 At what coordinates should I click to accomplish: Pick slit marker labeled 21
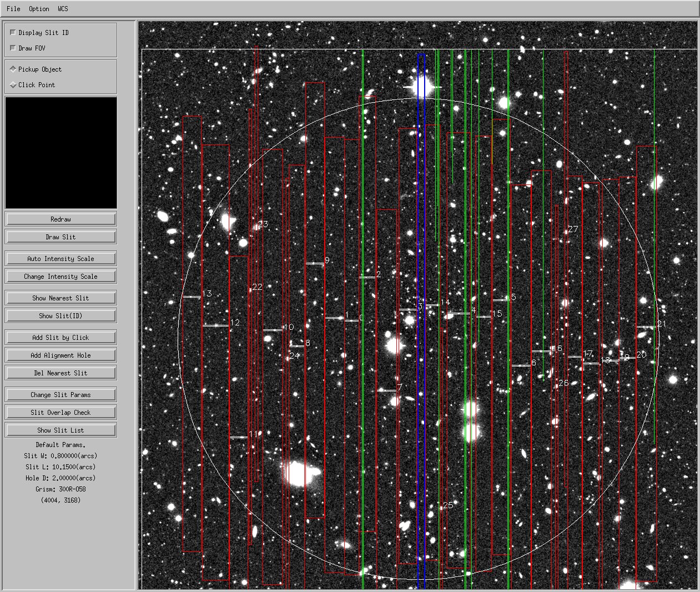[x=646, y=327]
